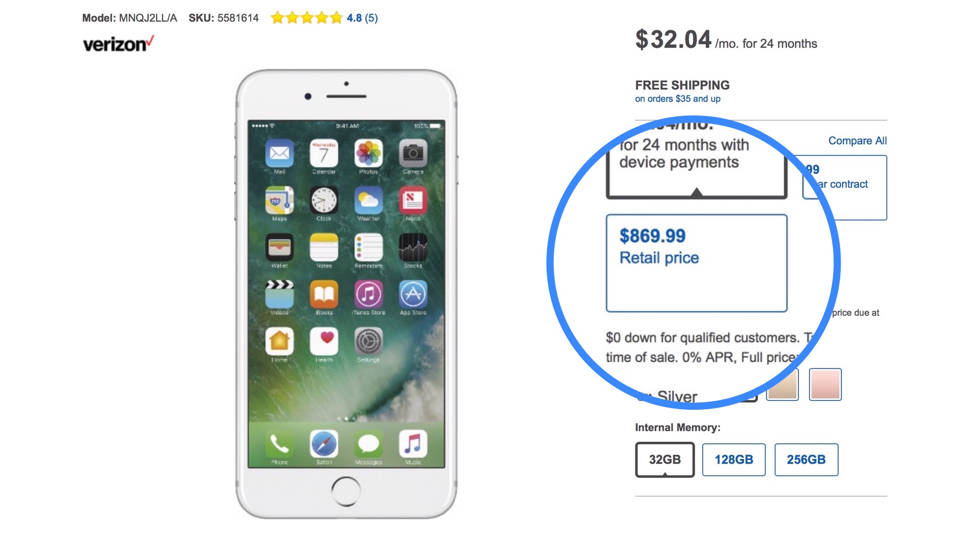The image size is (980, 551).
Task: Pick the rose gold color swatch
Action: tap(825, 384)
